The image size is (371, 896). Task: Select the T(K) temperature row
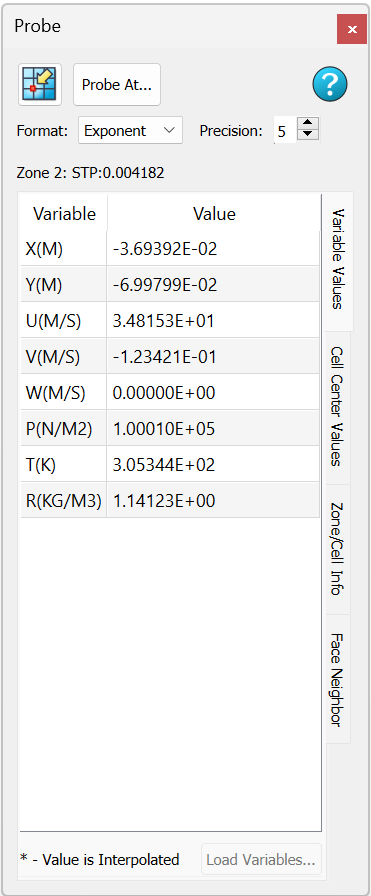170,464
